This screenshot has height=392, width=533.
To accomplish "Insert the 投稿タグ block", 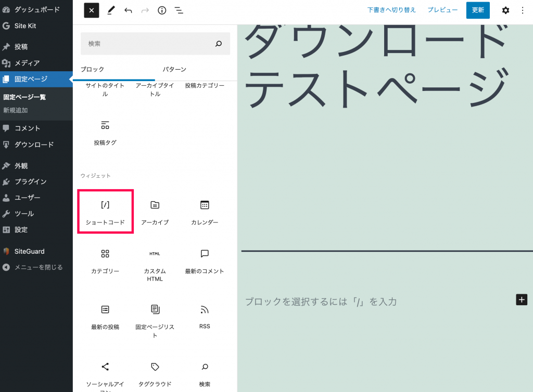I will (105, 133).
